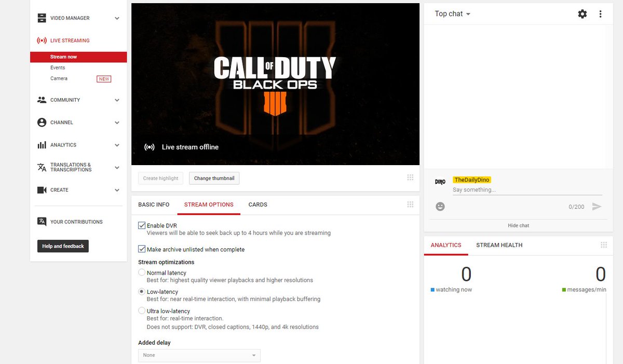This screenshot has height=364, width=623.
Task: Switch to the Stream Options tab
Action: (209, 205)
